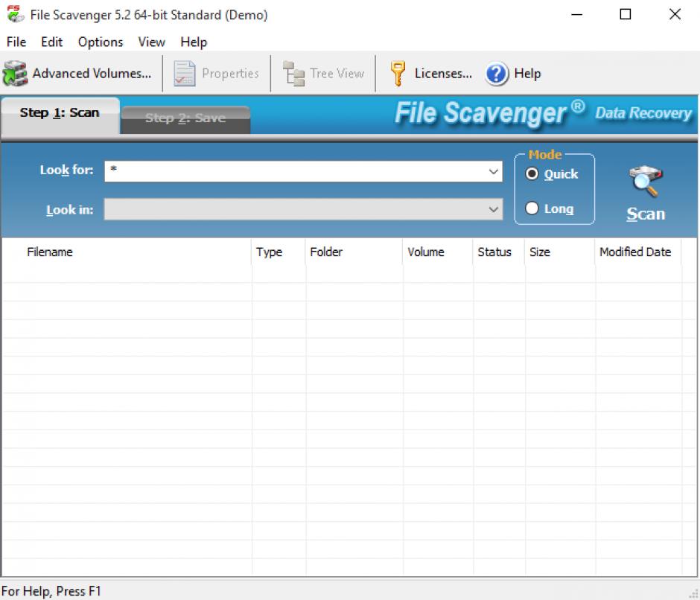The image size is (700, 600).
Task: Open the Help menu in menu bar
Action: tap(194, 42)
